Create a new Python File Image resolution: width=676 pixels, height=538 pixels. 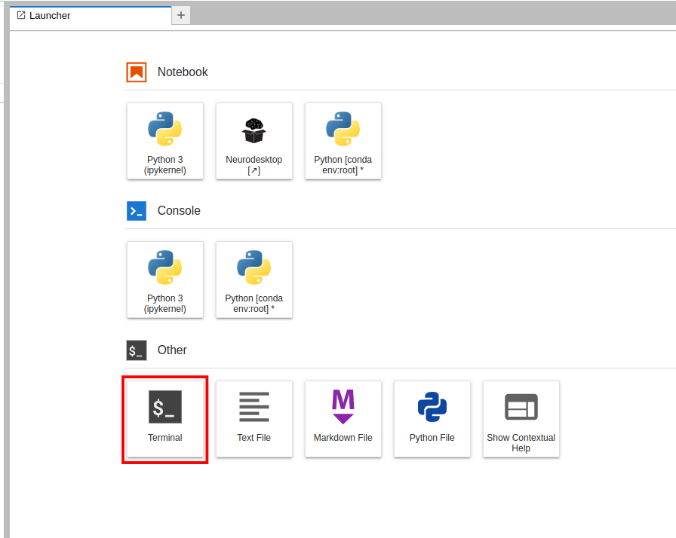click(432, 418)
